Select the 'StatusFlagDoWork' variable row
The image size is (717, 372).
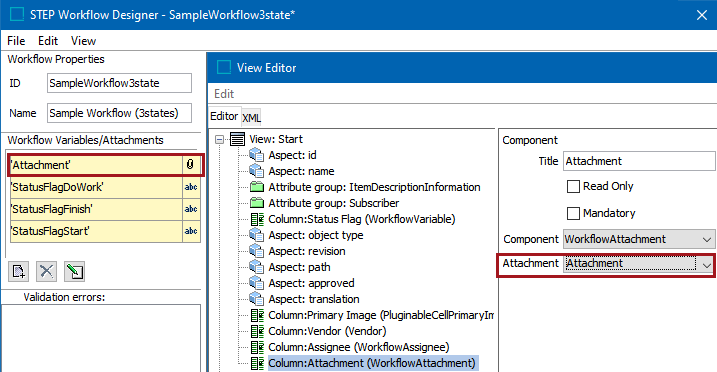[105, 187]
